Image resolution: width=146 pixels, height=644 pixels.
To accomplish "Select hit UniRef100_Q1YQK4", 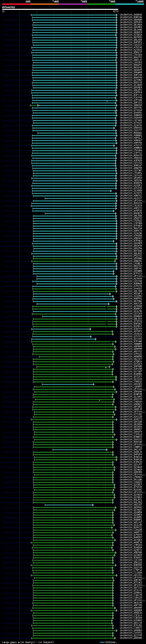I will (x=131, y=540).
